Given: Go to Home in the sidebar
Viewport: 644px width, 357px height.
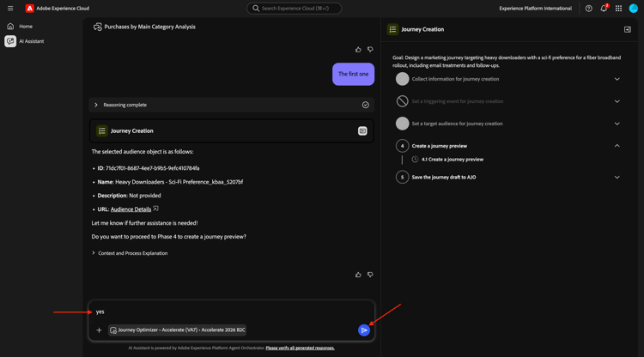Looking at the screenshot, I should 26,27.
